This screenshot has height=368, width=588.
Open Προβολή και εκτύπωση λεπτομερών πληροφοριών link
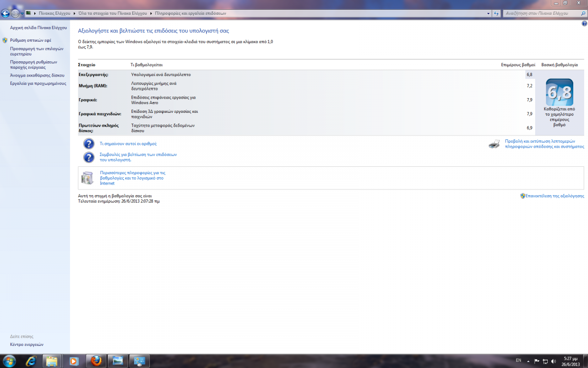[544, 144]
